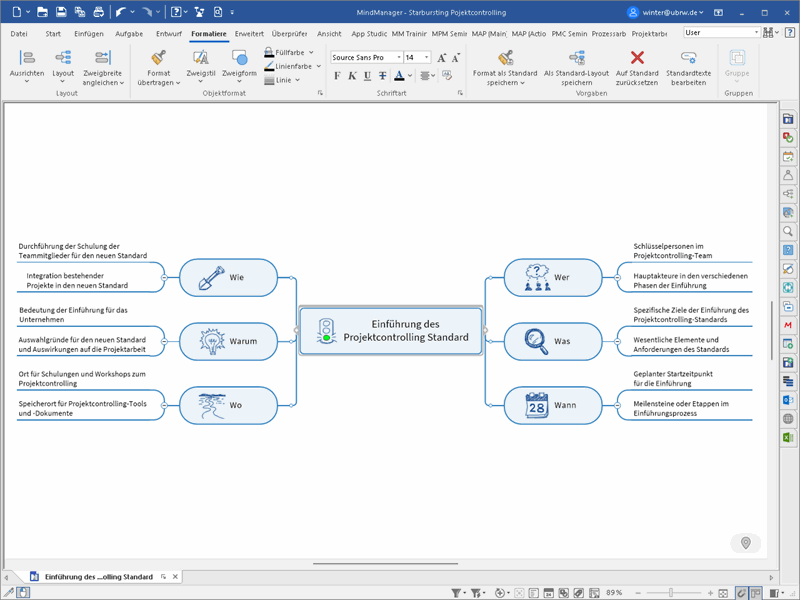
Task: Collapse the Wann branch subtopics
Action: point(617,405)
